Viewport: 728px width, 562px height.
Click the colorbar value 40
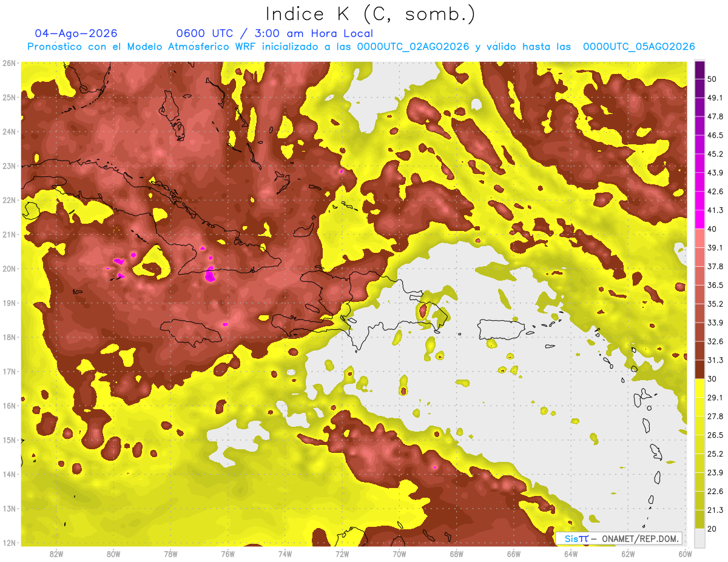tap(712, 229)
